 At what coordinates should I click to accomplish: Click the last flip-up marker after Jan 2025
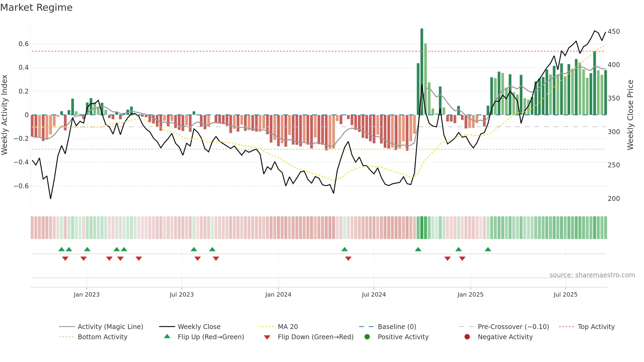click(x=488, y=249)
